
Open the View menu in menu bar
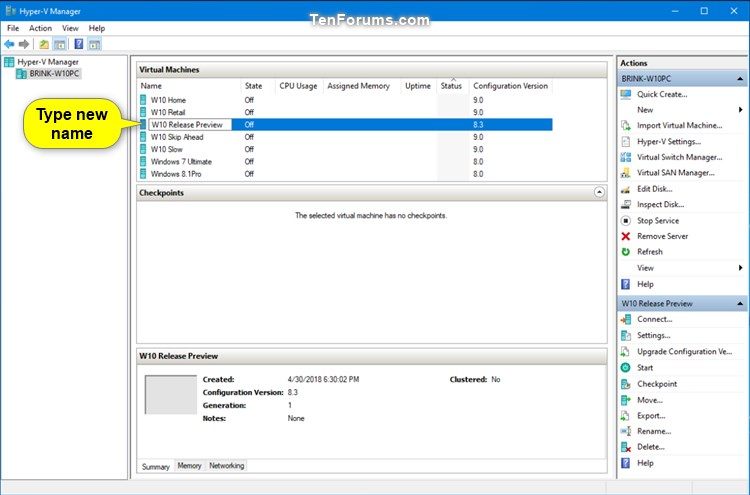pyautogui.click(x=70, y=28)
